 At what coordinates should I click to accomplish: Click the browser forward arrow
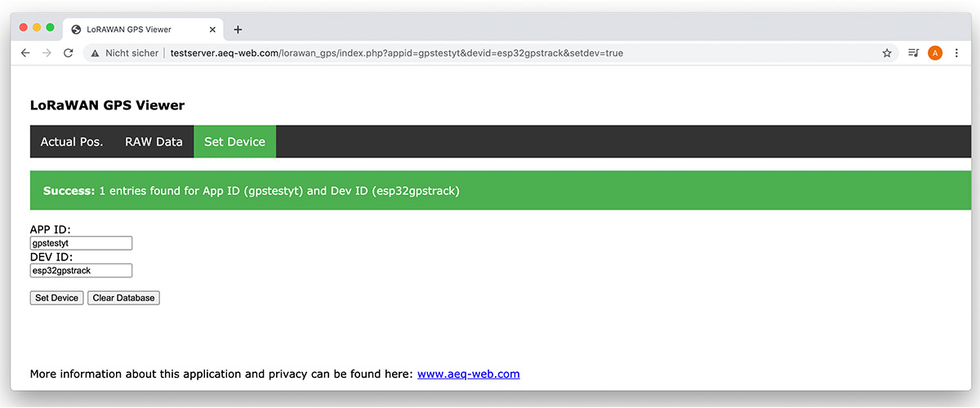(47, 53)
